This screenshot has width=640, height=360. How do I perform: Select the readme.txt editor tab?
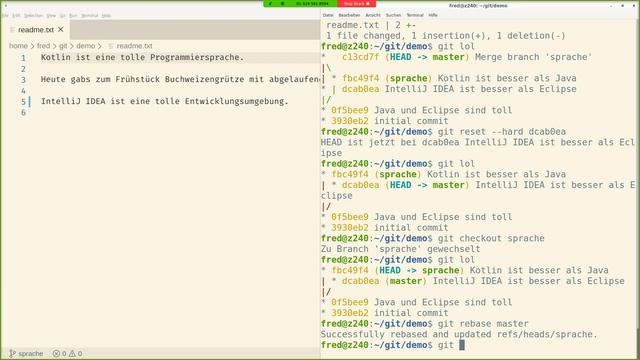(36, 29)
